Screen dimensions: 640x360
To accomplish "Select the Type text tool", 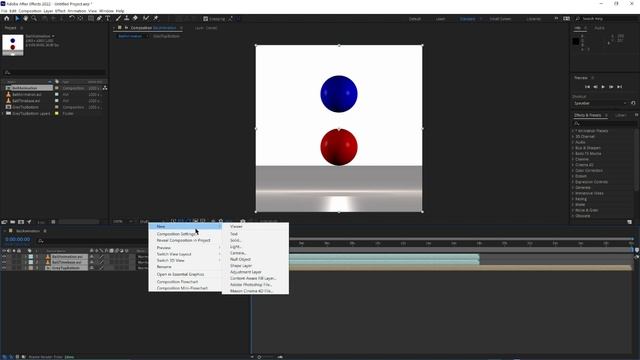I will tap(108, 18).
